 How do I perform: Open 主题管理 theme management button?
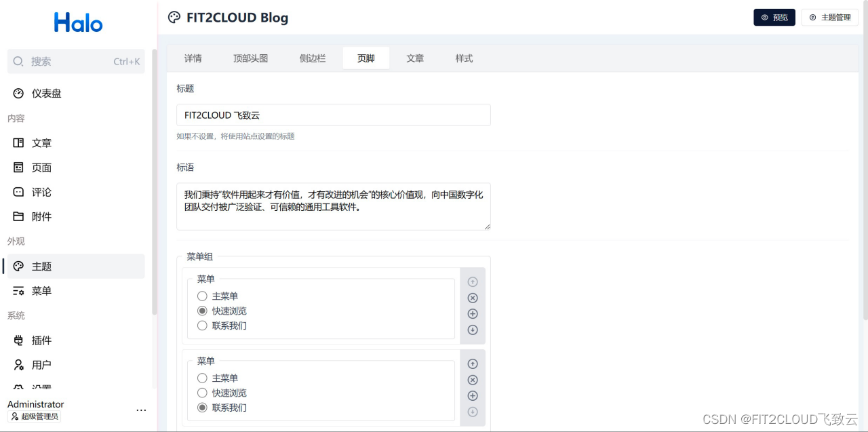coord(830,18)
